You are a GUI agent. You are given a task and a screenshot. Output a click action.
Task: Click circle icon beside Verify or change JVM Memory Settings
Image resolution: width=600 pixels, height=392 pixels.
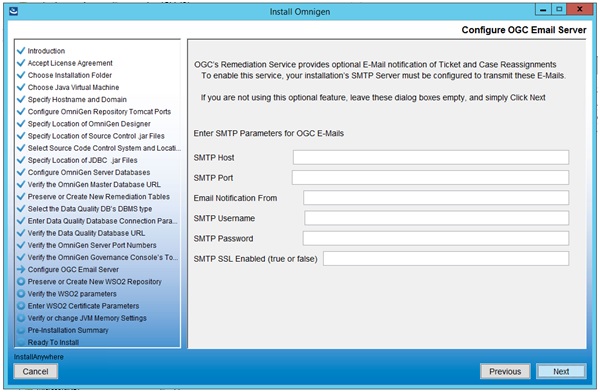21,318
